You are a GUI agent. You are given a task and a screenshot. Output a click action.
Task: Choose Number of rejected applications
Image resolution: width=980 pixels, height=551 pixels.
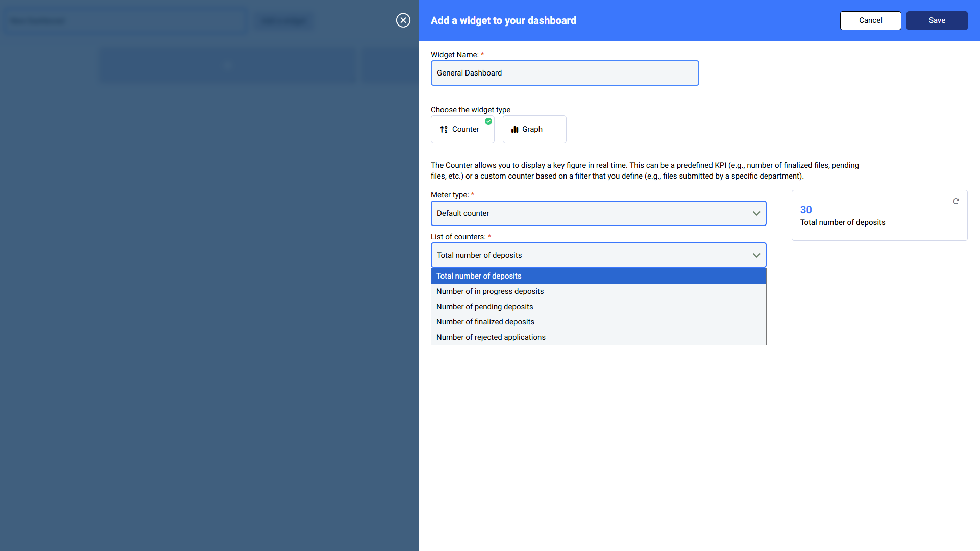(x=491, y=337)
